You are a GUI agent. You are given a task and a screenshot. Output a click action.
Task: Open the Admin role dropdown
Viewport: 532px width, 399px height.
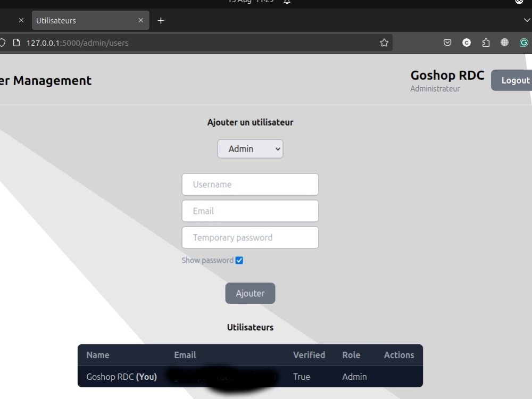(x=250, y=148)
